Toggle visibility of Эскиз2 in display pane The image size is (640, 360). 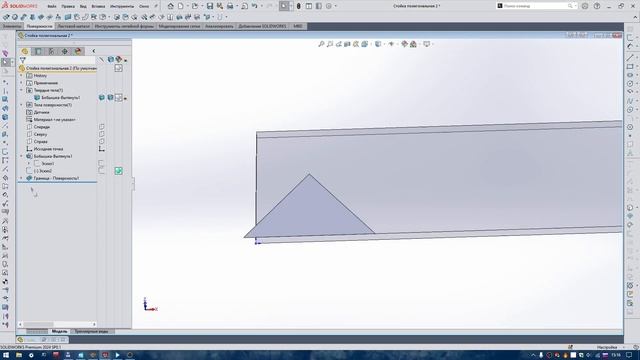pyautogui.click(x=102, y=171)
